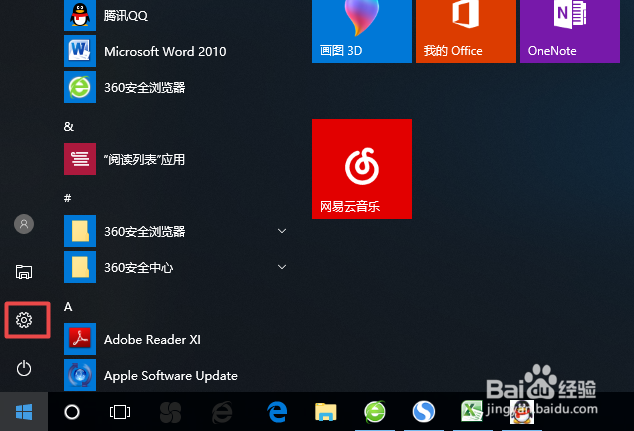Open the 360安全浏览器 folder entry under #

pos(178,231)
